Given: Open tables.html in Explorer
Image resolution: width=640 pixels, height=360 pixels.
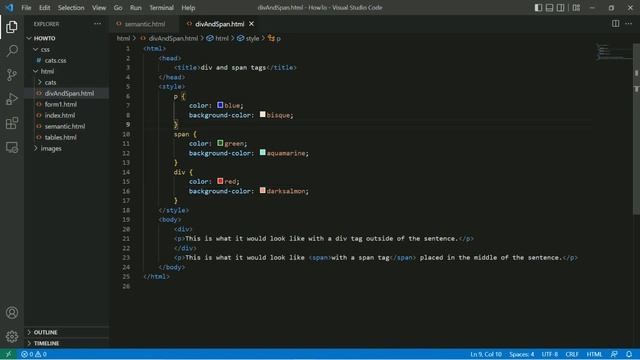Looking at the screenshot, I should (x=67, y=138).
